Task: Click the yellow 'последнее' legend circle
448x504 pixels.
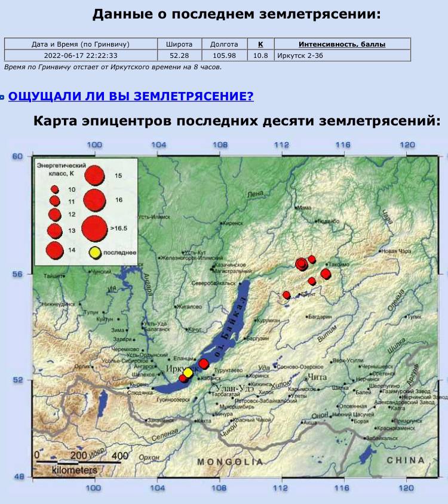Action: point(95,253)
